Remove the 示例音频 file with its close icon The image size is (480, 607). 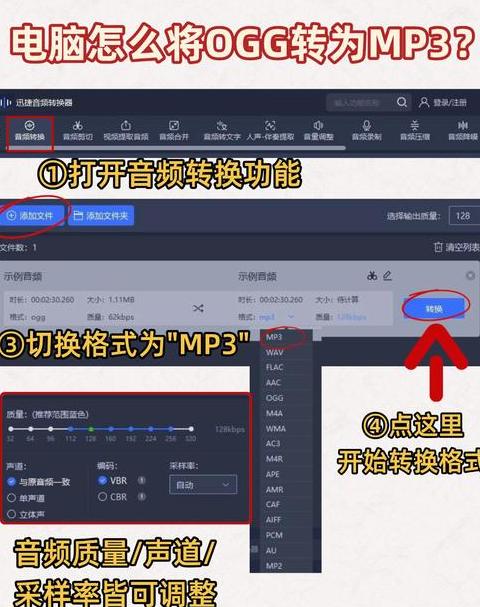[x=470, y=275]
